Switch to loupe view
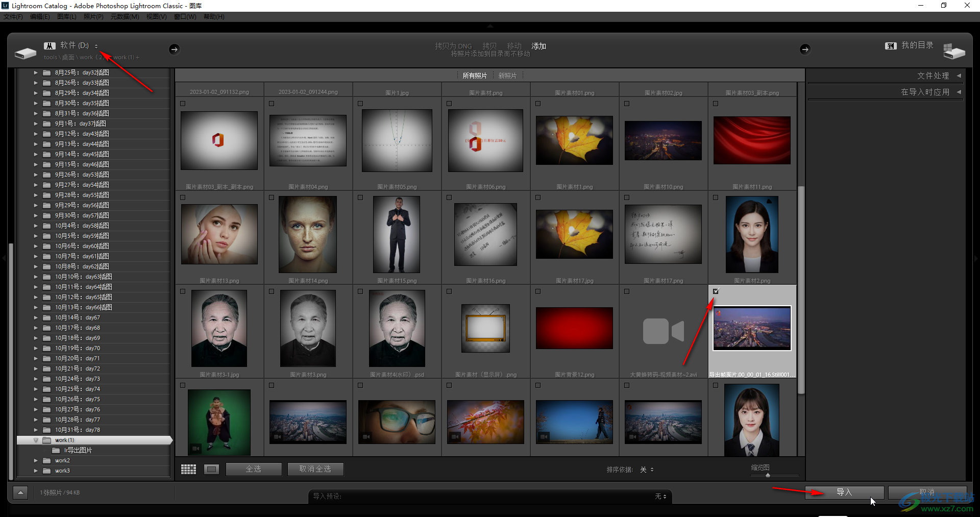This screenshot has height=517, width=980. coord(211,469)
